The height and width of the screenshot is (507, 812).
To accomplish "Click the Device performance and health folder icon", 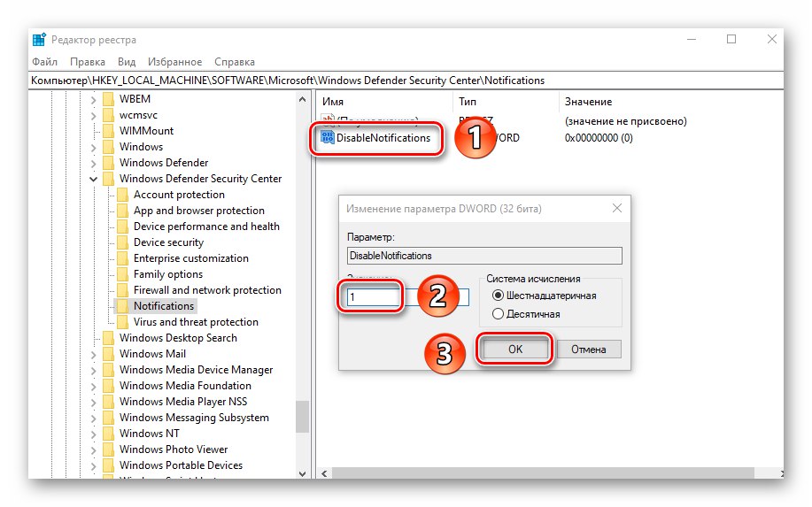I will click(123, 227).
